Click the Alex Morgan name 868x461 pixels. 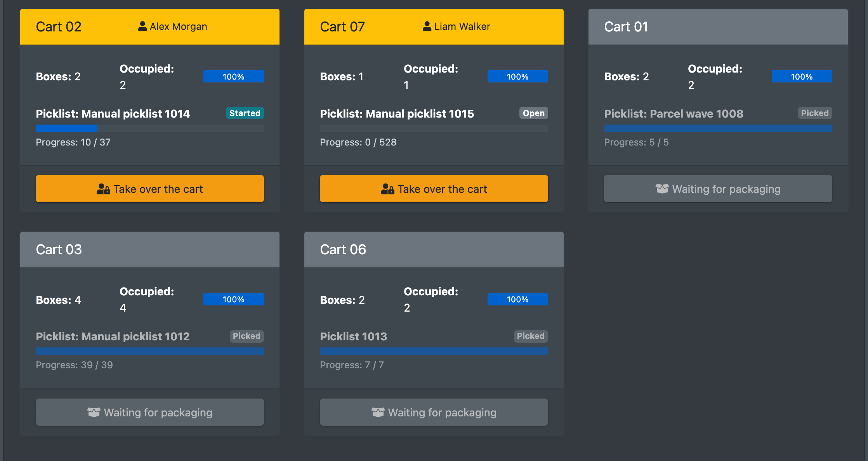click(179, 26)
